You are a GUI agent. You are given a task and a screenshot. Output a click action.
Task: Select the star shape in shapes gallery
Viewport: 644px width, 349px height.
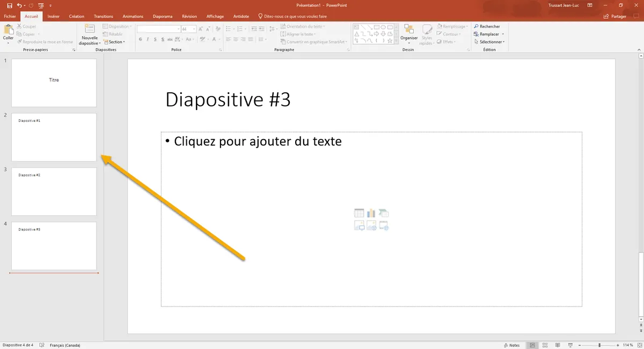390,40
